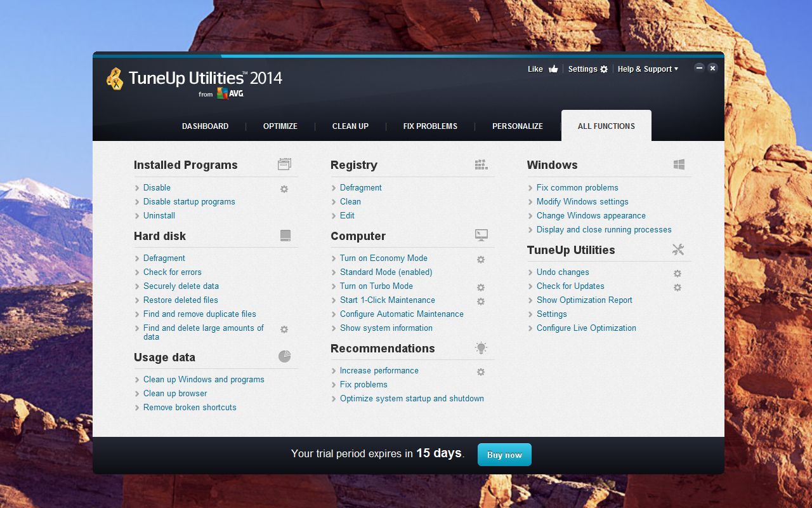Open Settings in the top header bar

click(x=587, y=69)
